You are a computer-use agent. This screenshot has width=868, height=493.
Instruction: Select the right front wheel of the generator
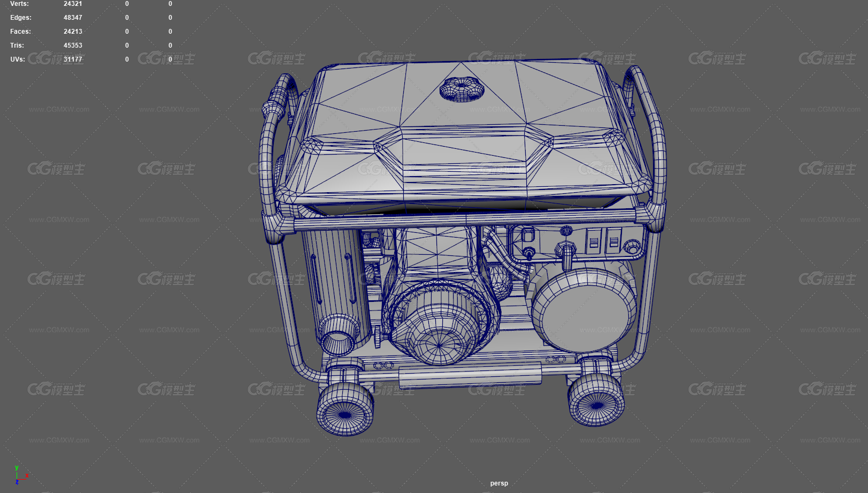click(596, 399)
